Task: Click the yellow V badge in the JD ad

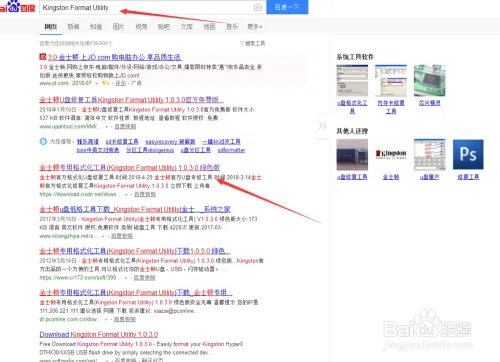Action: pos(105,83)
